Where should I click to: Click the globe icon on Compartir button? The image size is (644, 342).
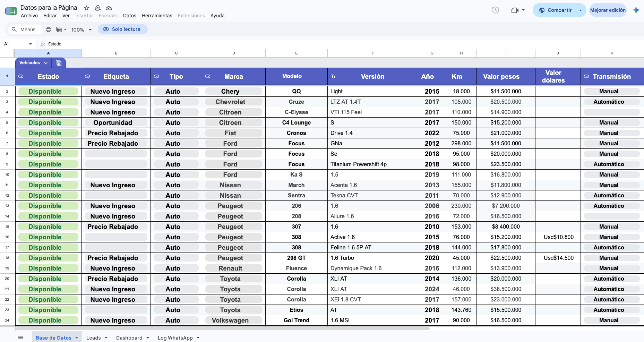[x=542, y=10]
